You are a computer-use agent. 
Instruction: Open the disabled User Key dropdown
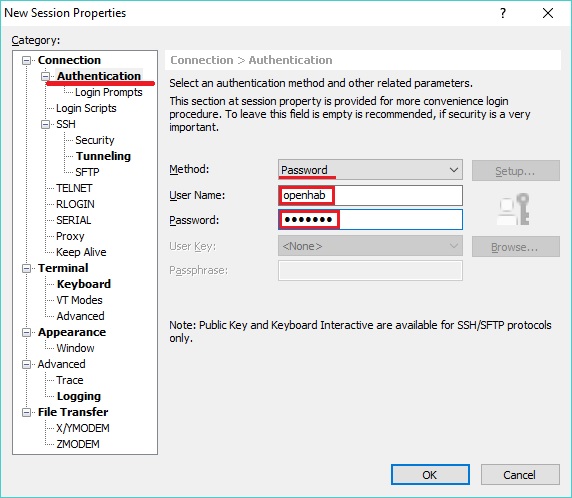click(370, 246)
